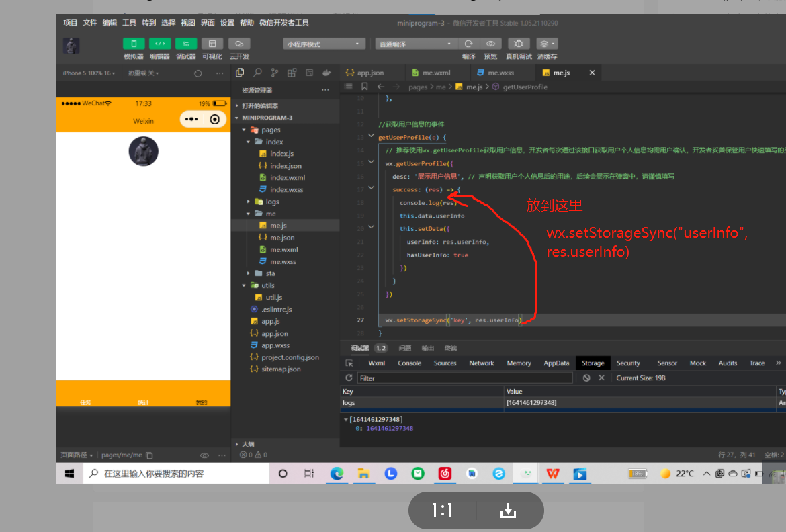Open util.js in file tree
Screen dimensions: 786x532
coord(273,298)
